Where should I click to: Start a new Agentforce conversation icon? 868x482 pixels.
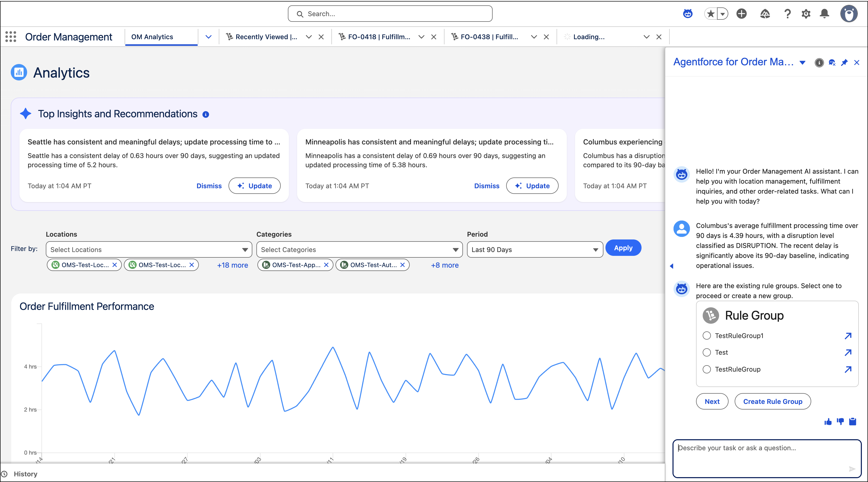point(832,62)
